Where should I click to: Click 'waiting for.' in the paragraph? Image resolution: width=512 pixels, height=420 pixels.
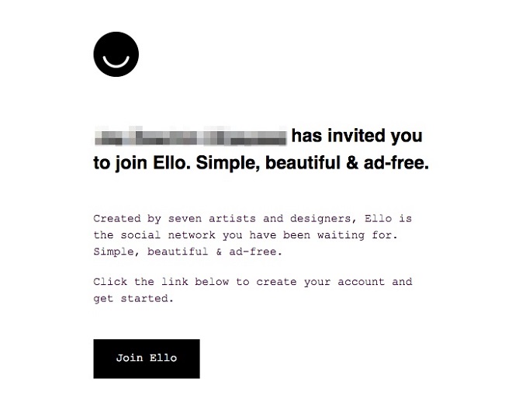tap(357, 235)
